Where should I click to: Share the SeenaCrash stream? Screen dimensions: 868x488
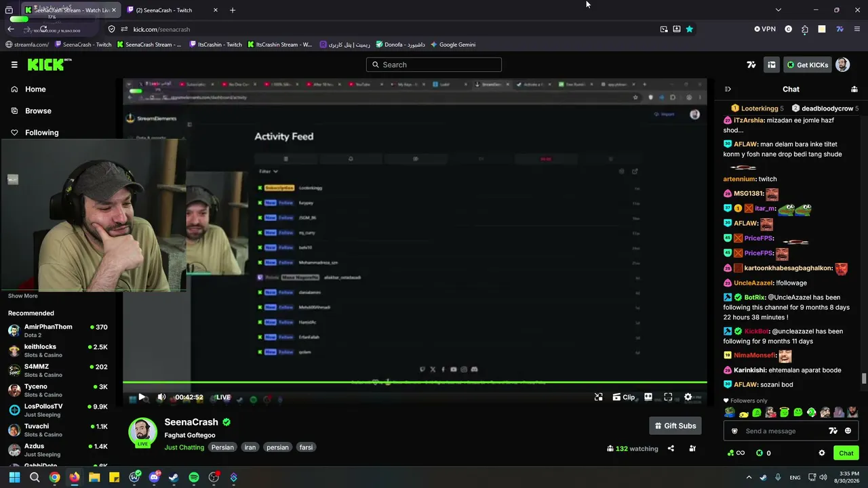tap(671, 448)
